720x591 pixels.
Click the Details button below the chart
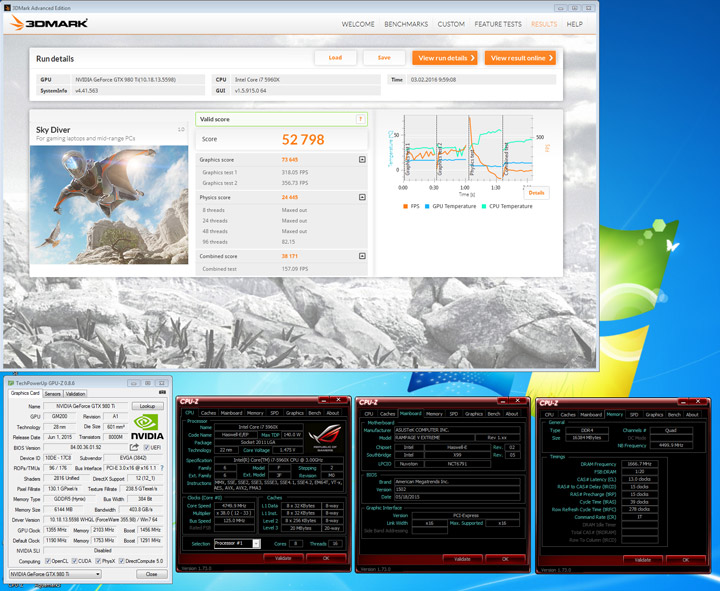(x=536, y=193)
